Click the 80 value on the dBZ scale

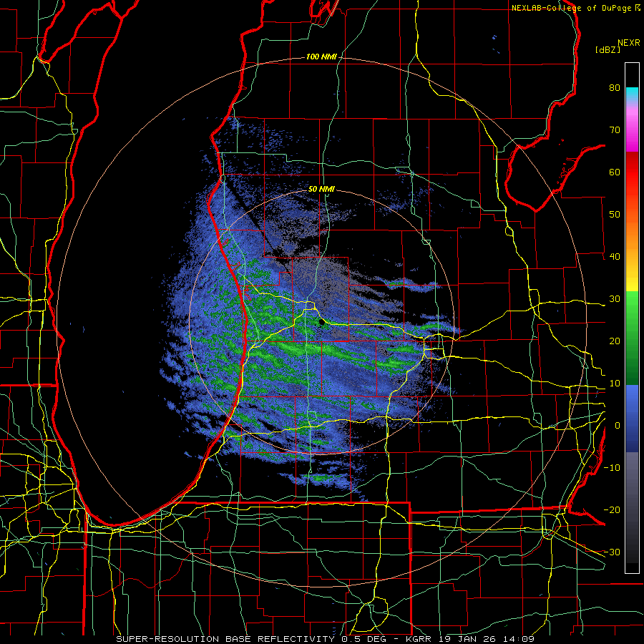click(615, 88)
